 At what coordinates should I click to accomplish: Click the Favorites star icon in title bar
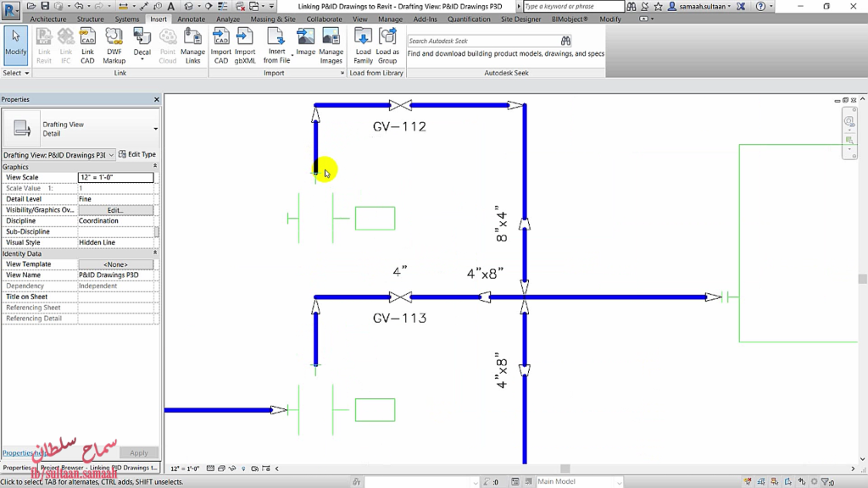point(658,6)
